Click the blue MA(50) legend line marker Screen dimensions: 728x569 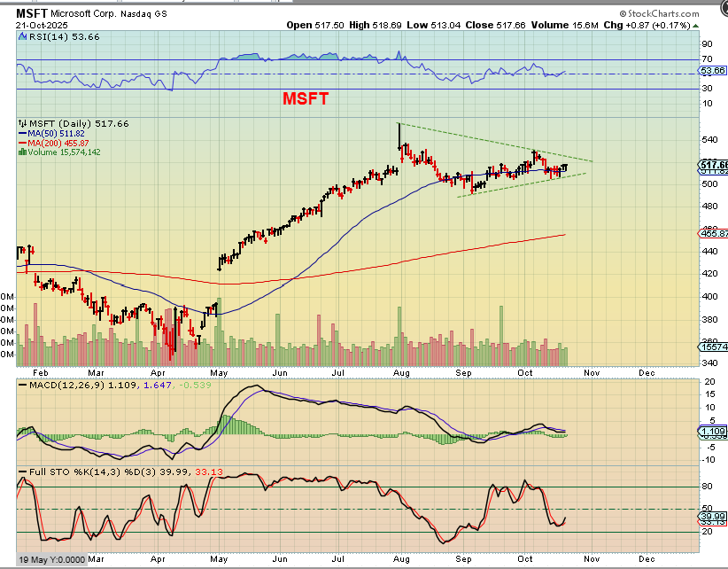pyautogui.click(x=23, y=134)
